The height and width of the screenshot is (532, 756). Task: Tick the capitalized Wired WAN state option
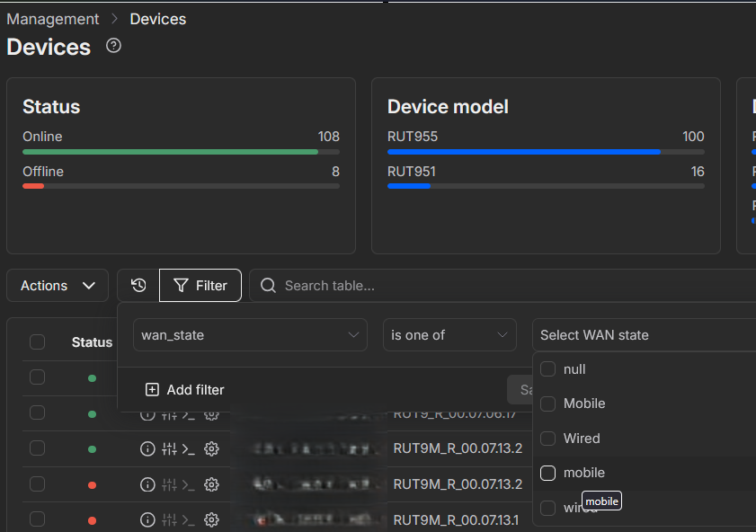(547, 439)
